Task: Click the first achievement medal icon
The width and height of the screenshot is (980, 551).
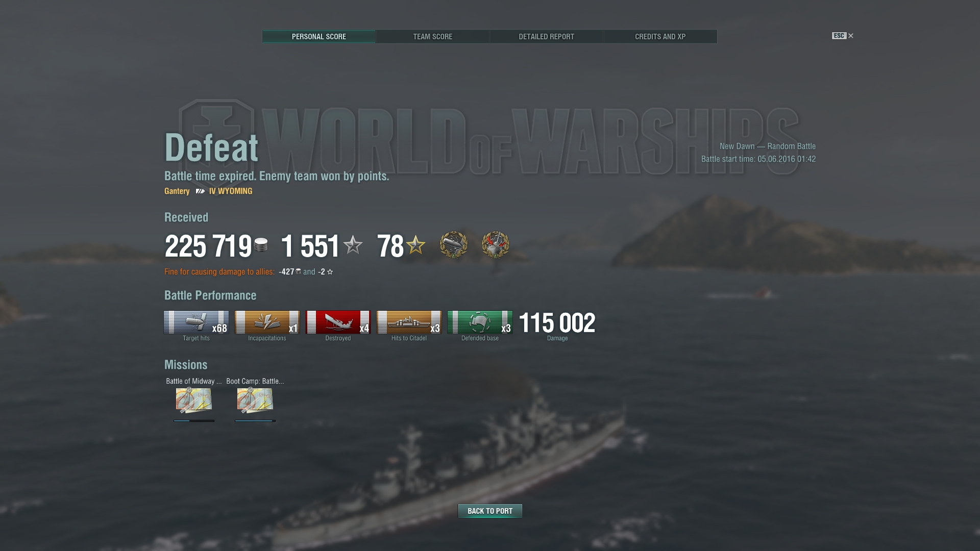Action: (454, 245)
